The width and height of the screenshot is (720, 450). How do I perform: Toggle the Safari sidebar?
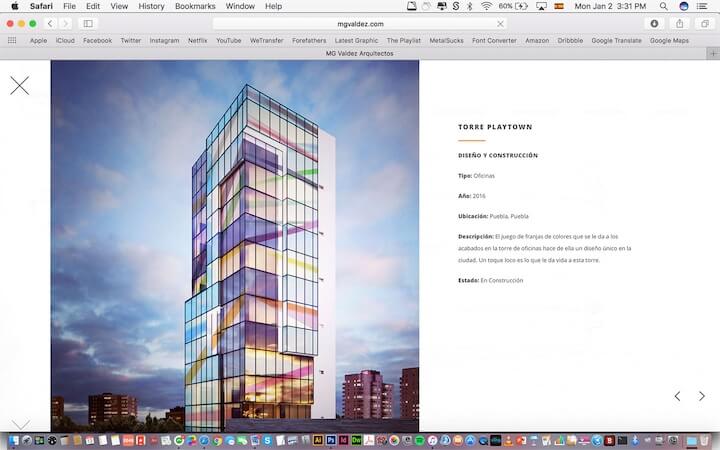pyautogui.click(x=88, y=23)
